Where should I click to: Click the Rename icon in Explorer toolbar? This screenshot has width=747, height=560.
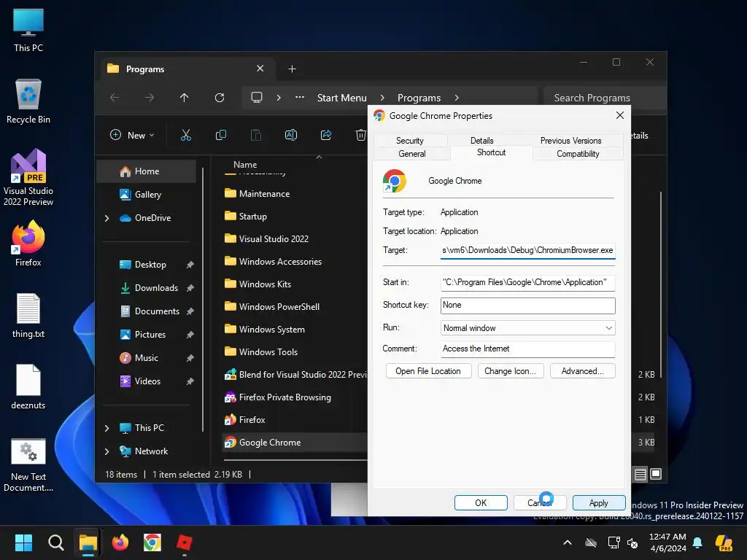290,135
